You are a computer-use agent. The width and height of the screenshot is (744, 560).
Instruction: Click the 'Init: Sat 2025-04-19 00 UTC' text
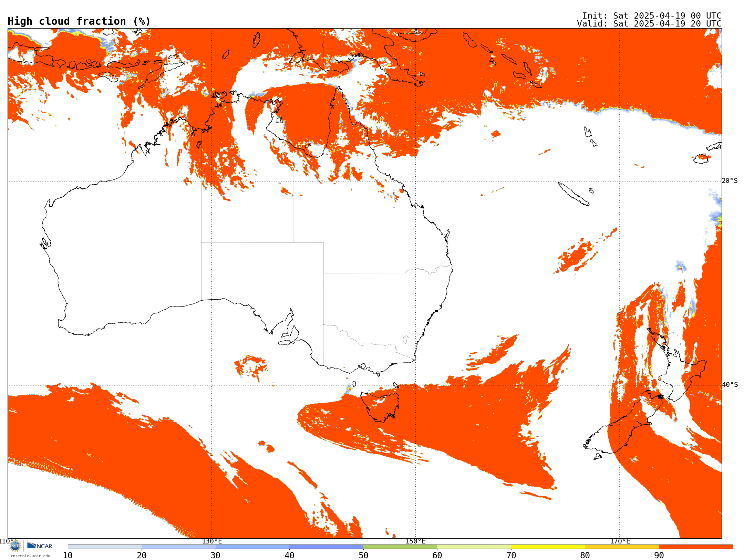[652, 16]
